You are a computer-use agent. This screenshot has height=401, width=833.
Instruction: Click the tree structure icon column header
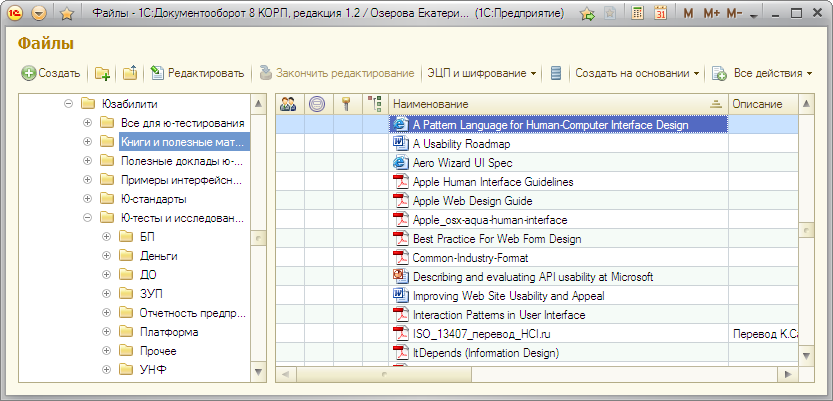(x=375, y=104)
